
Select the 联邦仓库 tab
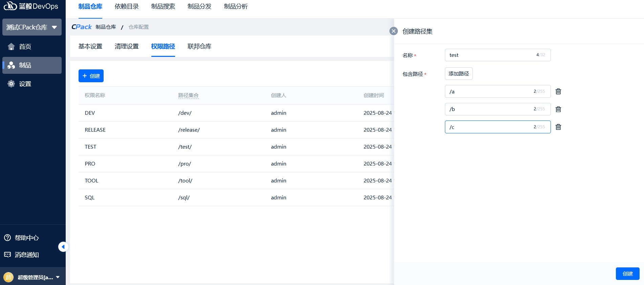pyautogui.click(x=199, y=46)
